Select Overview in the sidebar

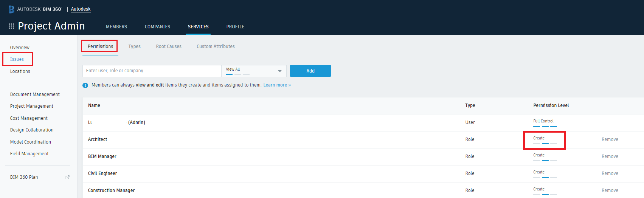20,48
